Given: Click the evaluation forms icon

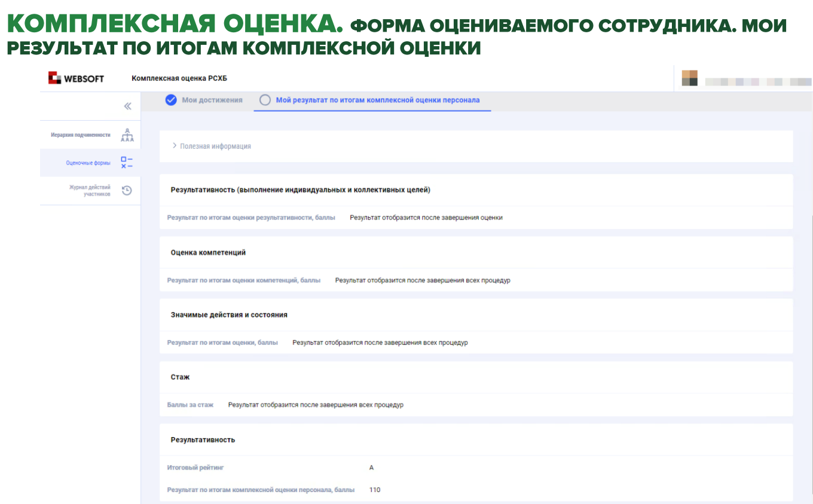Looking at the screenshot, I should tap(127, 163).
